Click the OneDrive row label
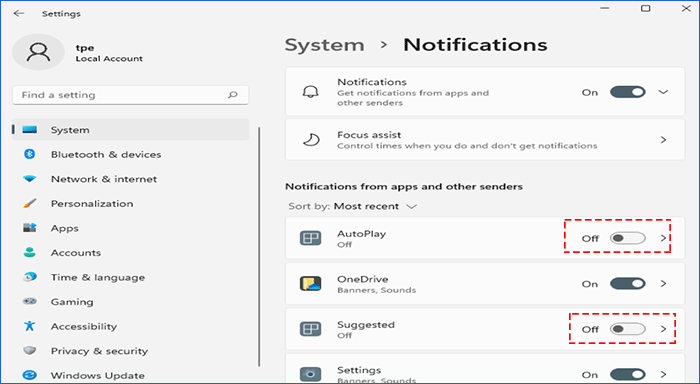 [x=362, y=279]
